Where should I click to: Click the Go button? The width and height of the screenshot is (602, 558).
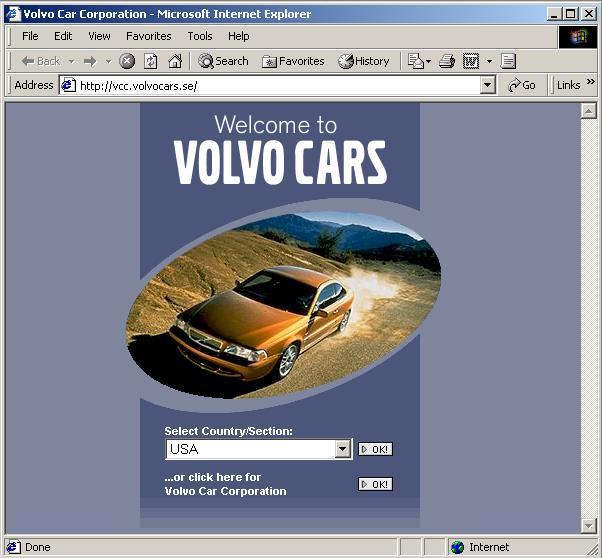point(521,85)
